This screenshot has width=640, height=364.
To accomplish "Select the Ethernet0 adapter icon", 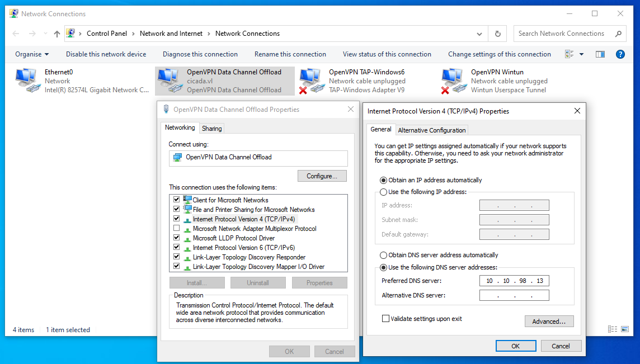I will tap(28, 81).
